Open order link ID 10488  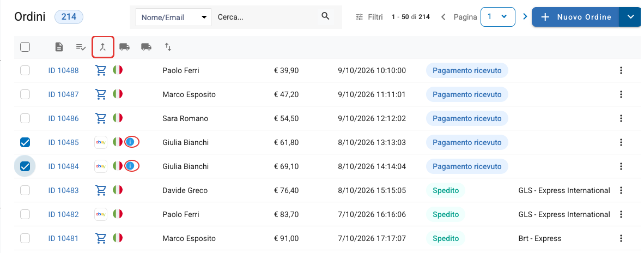click(x=63, y=71)
